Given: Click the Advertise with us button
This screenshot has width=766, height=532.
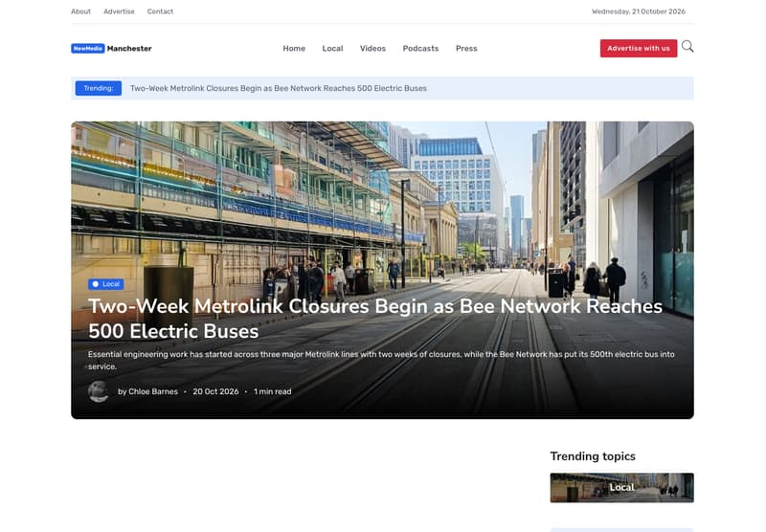Looking at the screenshot, I should point(639,48).
